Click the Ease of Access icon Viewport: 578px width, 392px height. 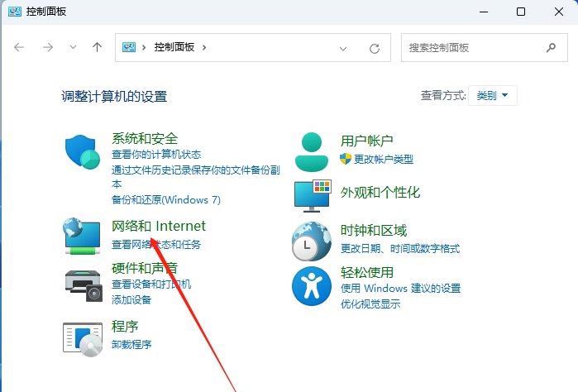tap(312, 286)
